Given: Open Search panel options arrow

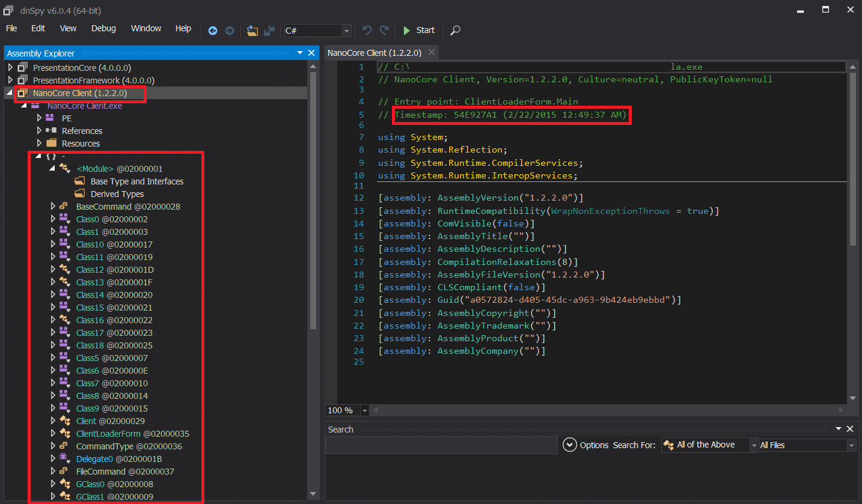Looking at the screenshot, I should [x=839, y=429].
